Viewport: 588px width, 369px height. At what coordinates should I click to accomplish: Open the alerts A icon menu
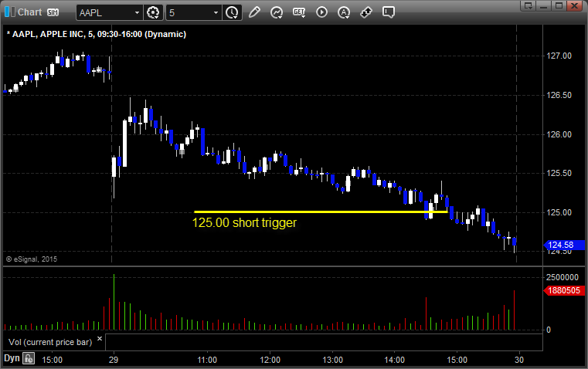[344, 12]
